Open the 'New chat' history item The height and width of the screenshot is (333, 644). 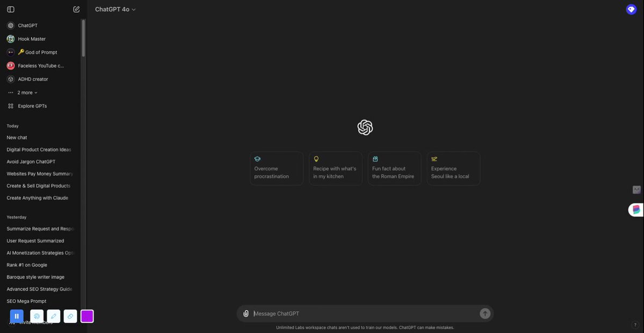point(17,137)
